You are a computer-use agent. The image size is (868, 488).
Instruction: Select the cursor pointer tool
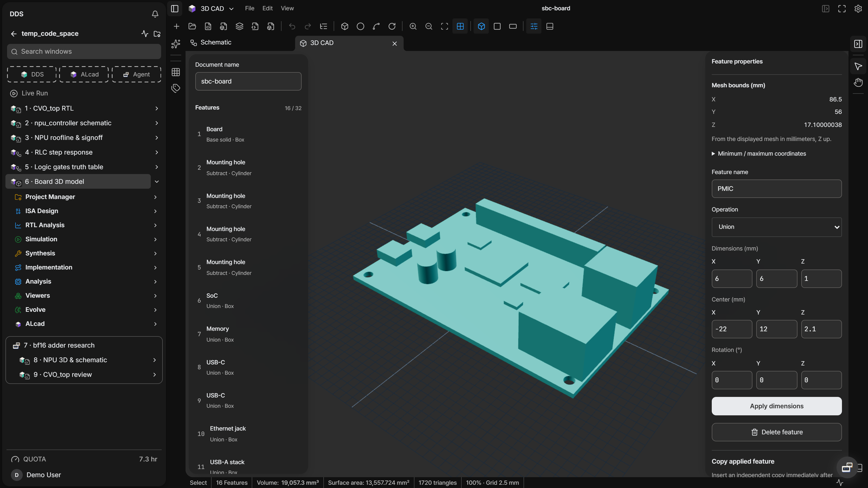click(858, 66)
